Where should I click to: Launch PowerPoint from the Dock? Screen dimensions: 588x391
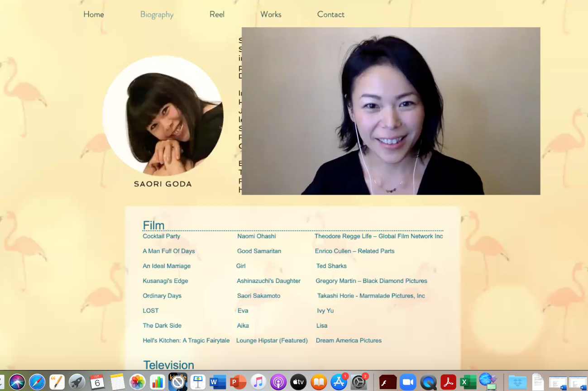pos(238,382)
